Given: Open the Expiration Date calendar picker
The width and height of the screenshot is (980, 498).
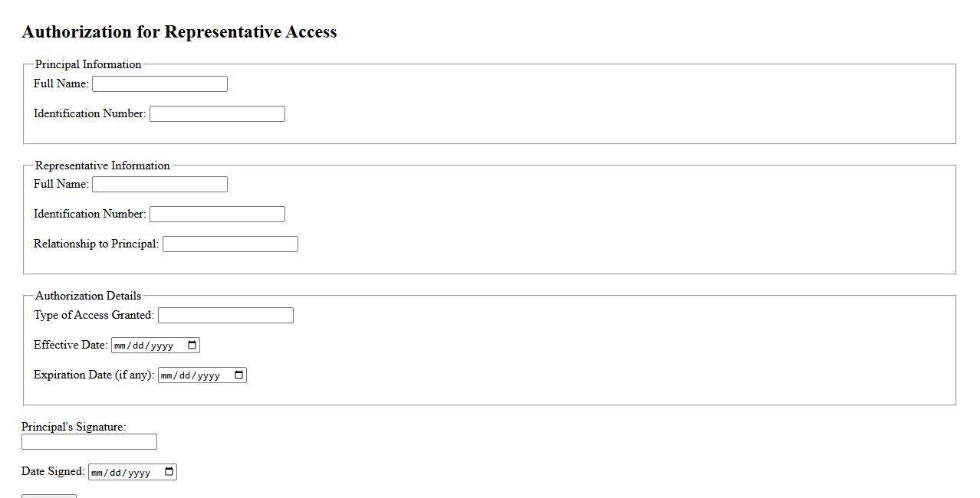Looking at the screenshot, I should tap(239, 375).
